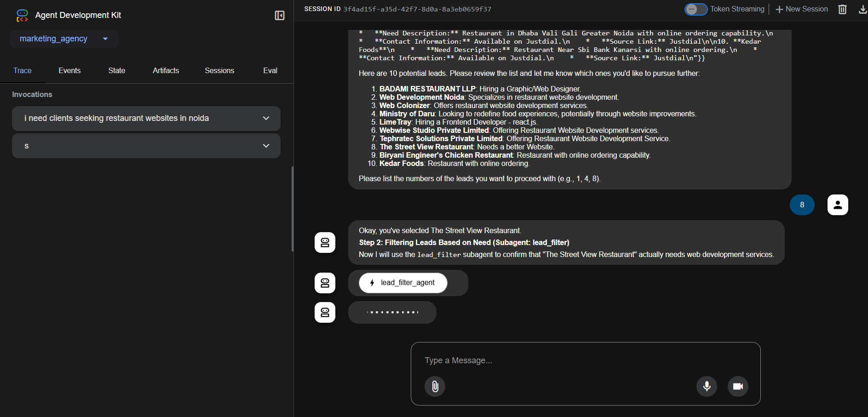Click the 'Okay, you've selected The Street View Restaurant' line

coord(440,230)
